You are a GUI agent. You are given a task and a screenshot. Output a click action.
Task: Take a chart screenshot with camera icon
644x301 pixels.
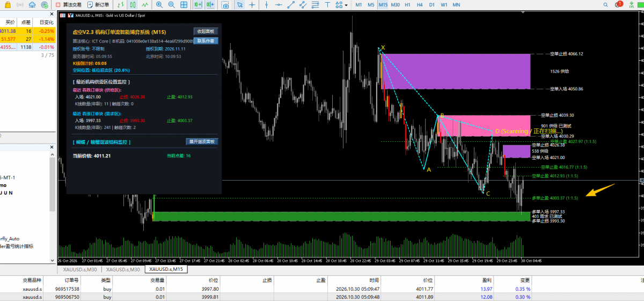click(x=225, y=5)
